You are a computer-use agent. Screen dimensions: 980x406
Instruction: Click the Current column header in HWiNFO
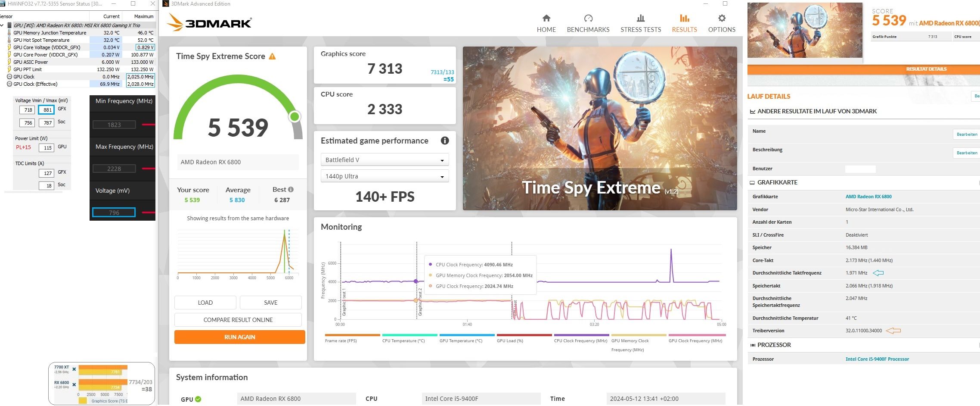pos(111,16)
